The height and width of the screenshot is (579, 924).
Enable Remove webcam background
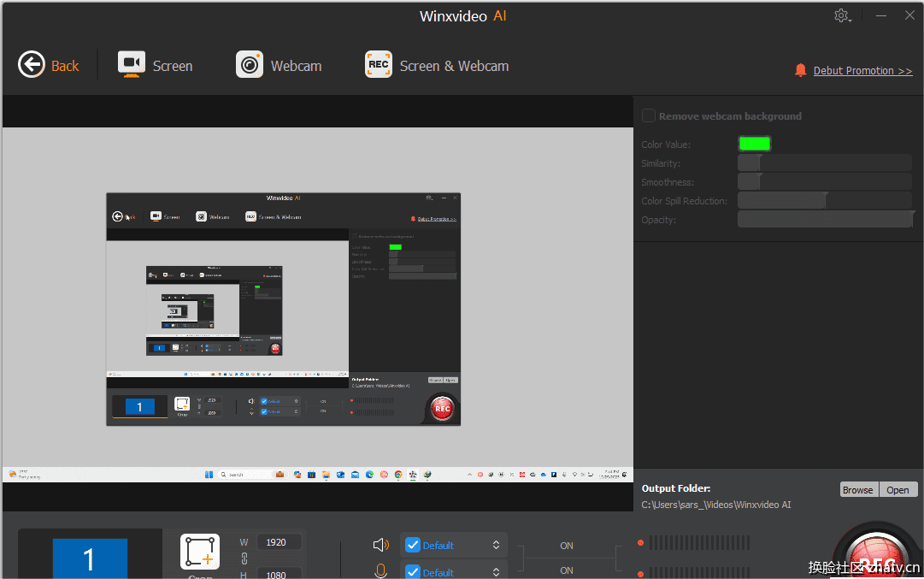point(649,115)
